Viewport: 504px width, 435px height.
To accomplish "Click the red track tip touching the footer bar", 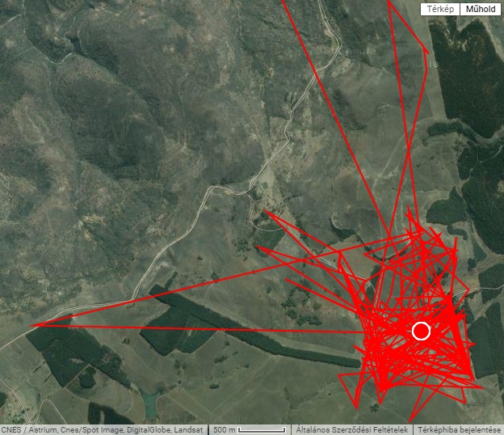I will pyautogui.click(x=409, y=423).
